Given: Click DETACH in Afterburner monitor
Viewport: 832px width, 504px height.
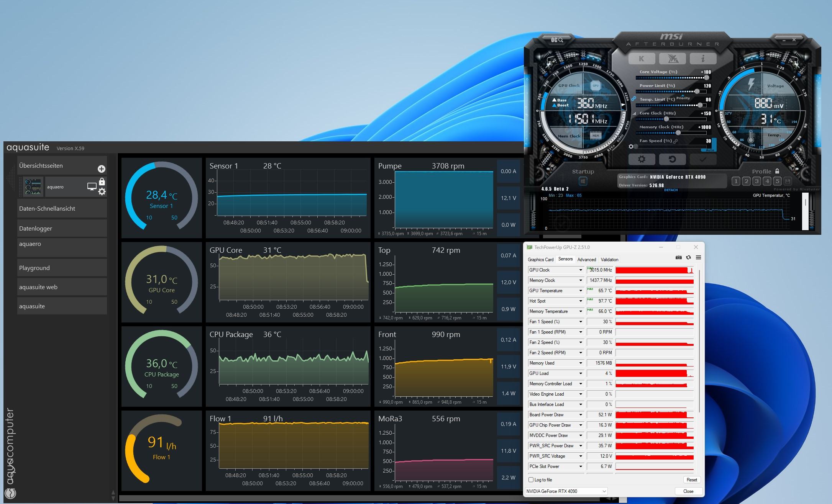Looking at the screenshot, I should (671, 190).
